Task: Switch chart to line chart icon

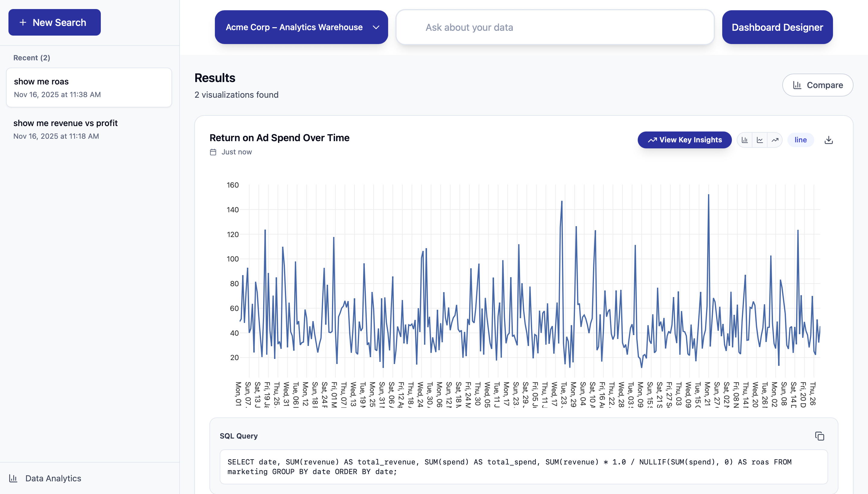Action: click(760, 140)
